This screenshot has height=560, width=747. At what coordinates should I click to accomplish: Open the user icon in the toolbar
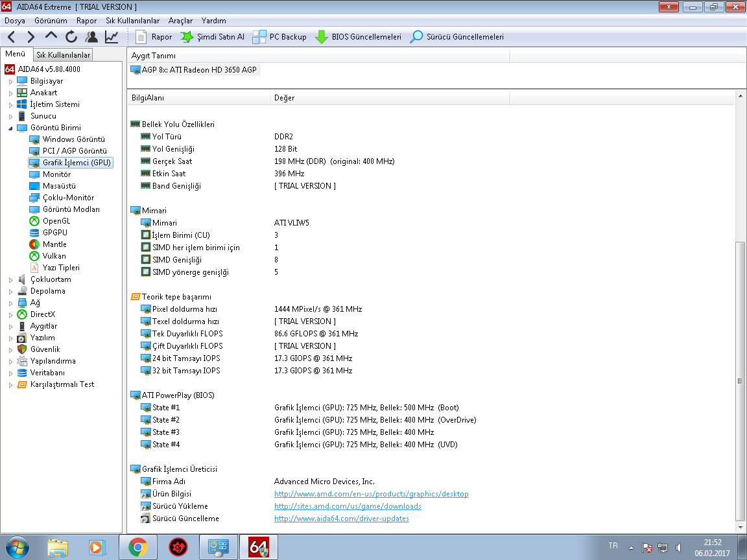91,37
